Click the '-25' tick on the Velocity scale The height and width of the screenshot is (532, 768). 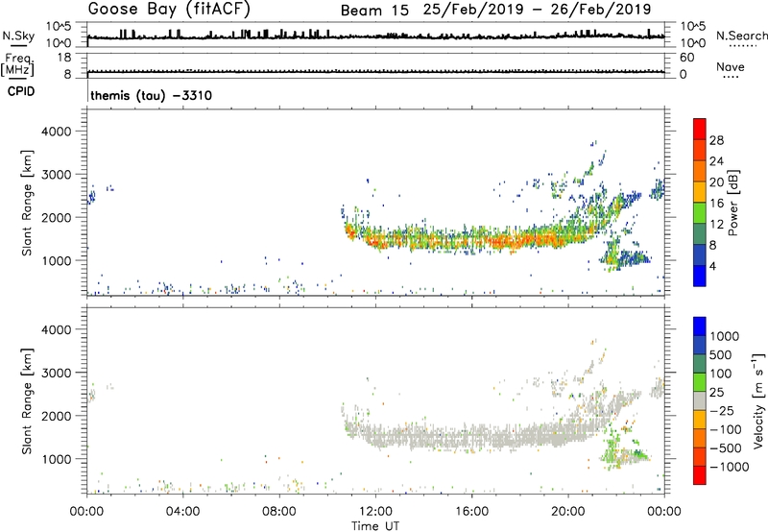[x=722, y=410]
